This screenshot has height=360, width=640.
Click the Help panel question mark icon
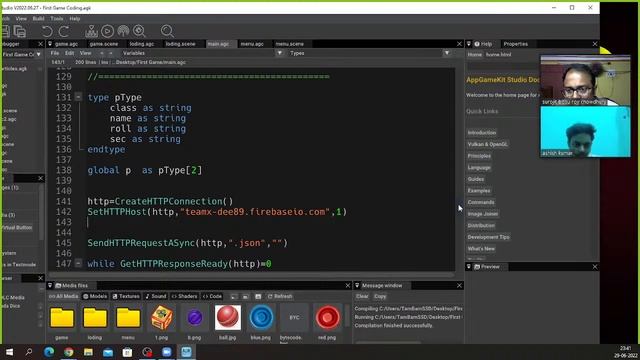pos(477,44)
